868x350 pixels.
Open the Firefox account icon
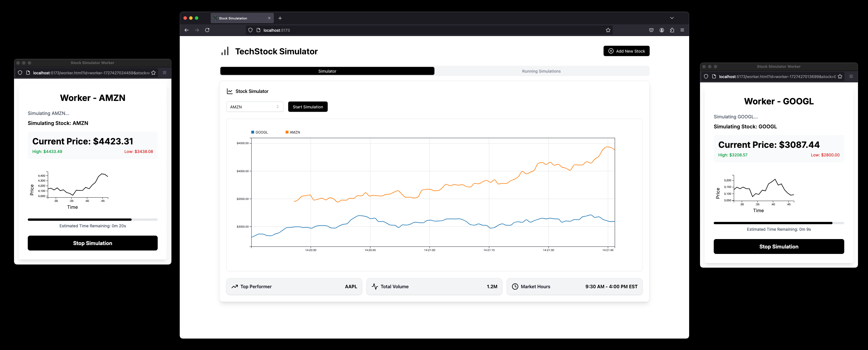pos(662,30)
